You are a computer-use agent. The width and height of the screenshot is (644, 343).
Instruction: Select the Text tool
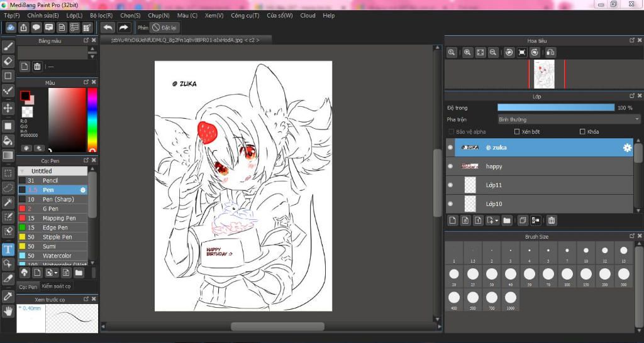tap(8, 249)
